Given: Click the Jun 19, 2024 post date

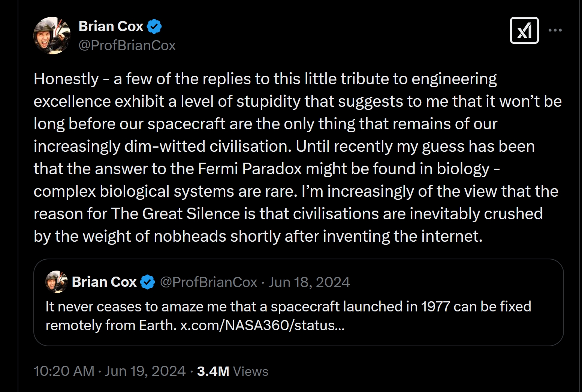Looking at the screenshot, I should 145,371.
